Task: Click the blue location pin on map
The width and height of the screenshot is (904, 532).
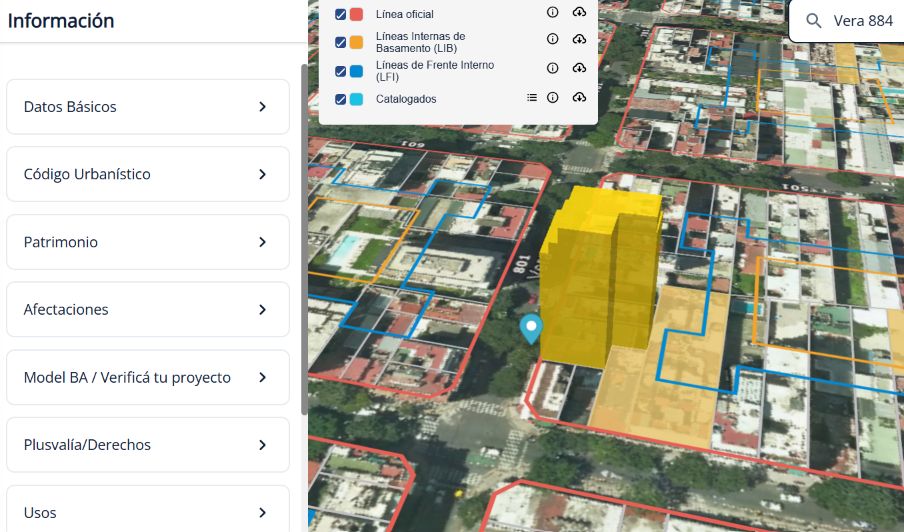Action: click(x=531, y=329)
